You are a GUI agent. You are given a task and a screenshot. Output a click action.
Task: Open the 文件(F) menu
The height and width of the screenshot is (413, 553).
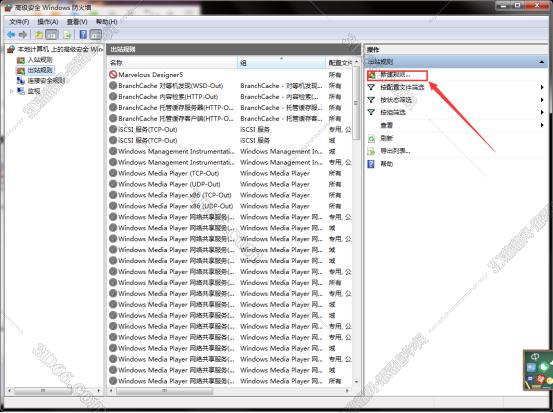click(19, 22)
